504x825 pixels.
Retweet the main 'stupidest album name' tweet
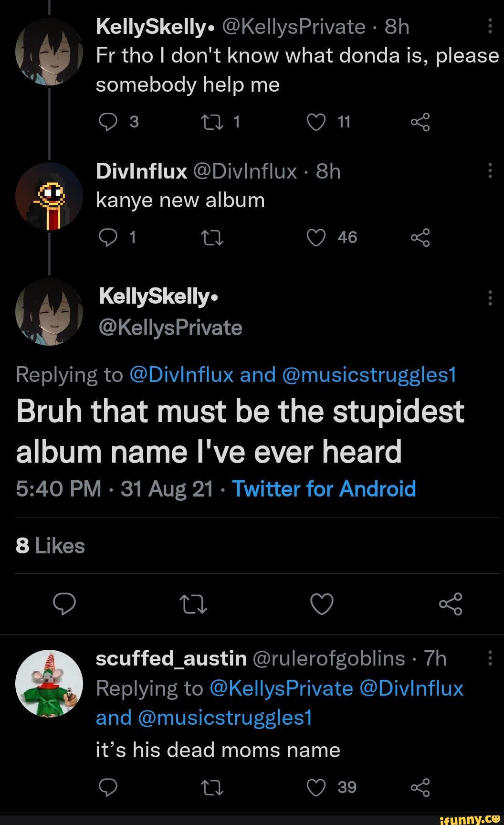193,604
